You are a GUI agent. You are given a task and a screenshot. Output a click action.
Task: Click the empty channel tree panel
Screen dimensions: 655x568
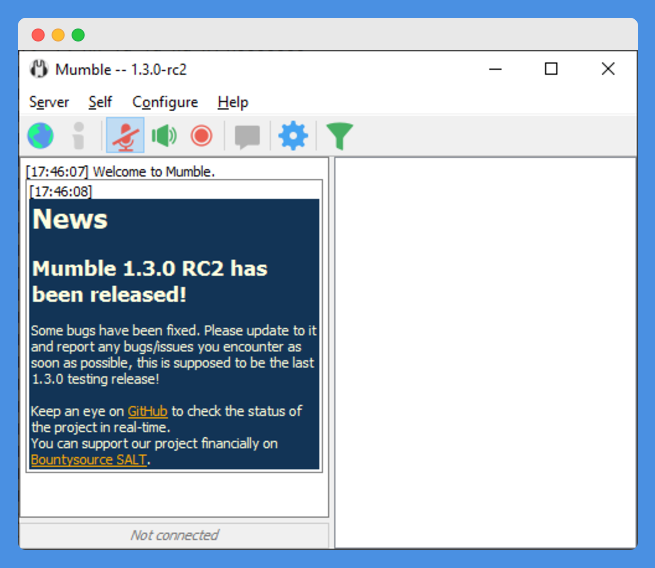[485, 353]
